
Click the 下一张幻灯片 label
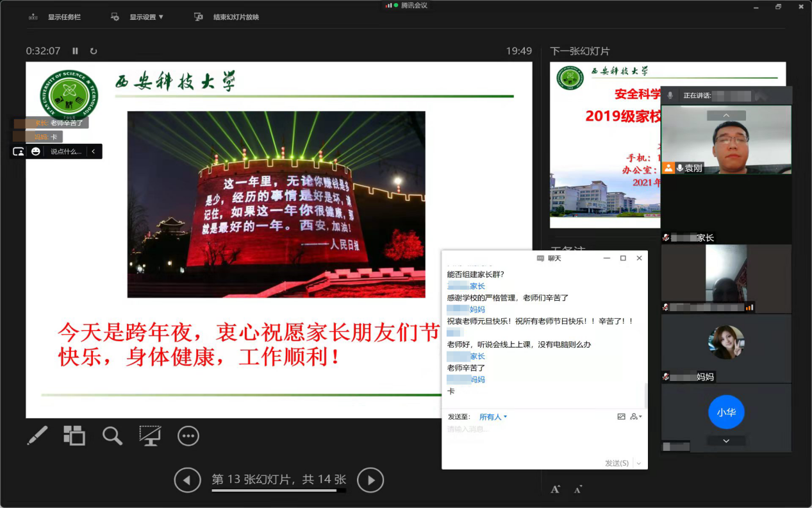point(580,51)
